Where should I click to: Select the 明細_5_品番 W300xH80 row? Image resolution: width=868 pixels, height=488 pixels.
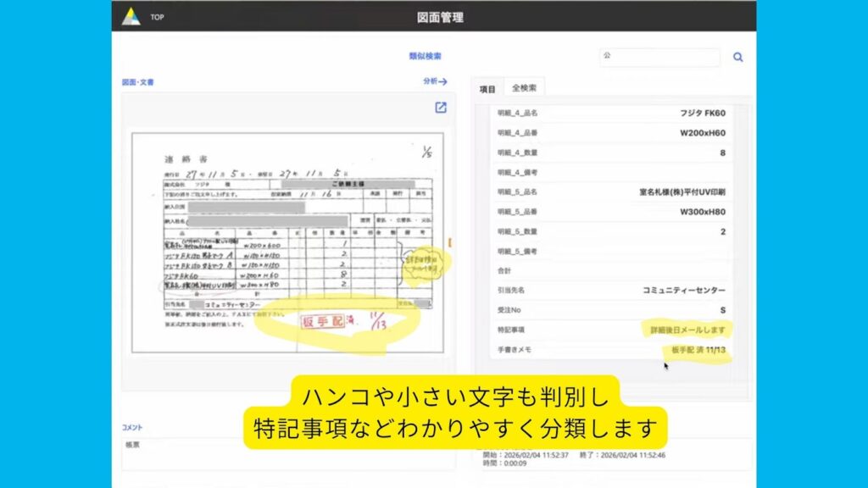pos(611,212)
